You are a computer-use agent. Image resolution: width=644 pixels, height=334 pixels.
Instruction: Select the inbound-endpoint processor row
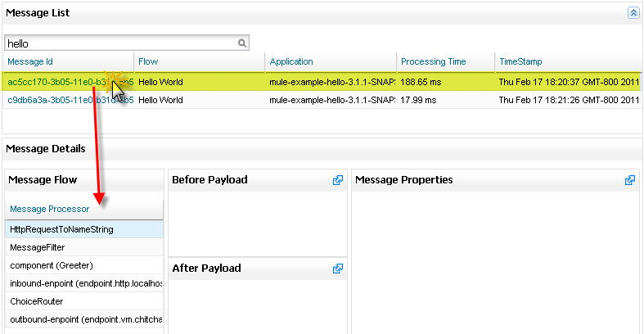[x=86, y=283]
